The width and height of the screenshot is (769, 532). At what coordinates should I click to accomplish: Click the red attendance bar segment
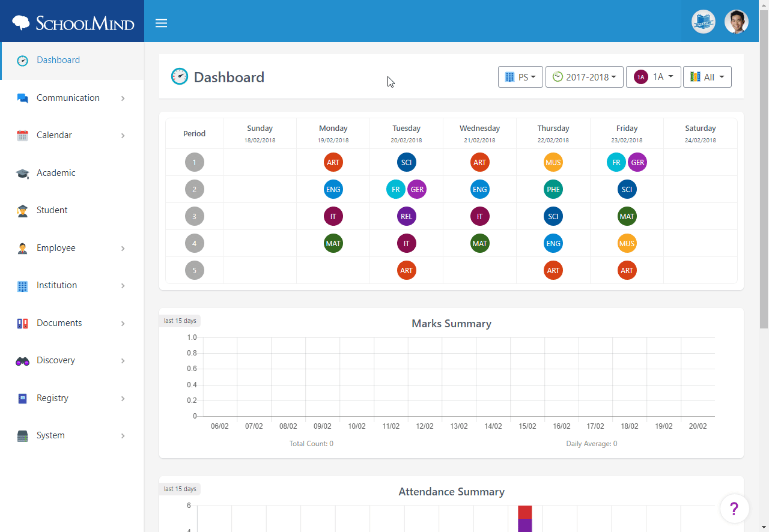[x=525, y=512]
